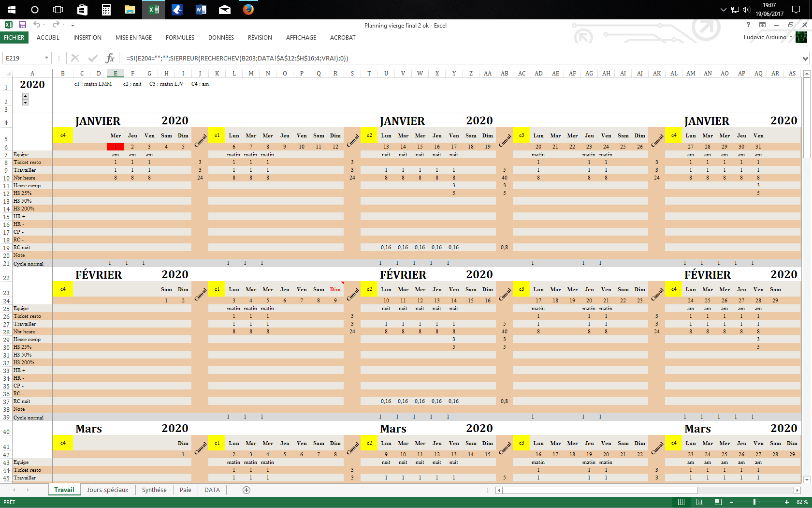Click the horizontal scrollbar thumb
This screenshot has height=508, width=812.
(600, 490)
